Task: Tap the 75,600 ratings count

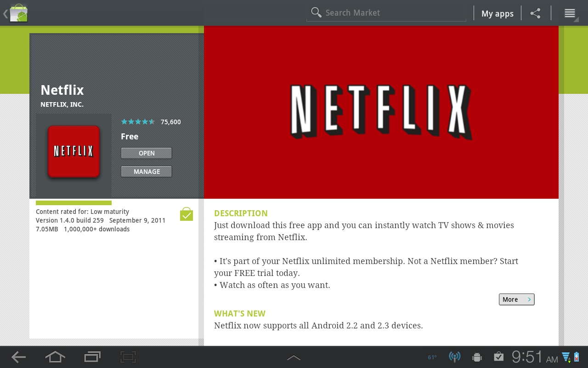Action: [171, 122]
